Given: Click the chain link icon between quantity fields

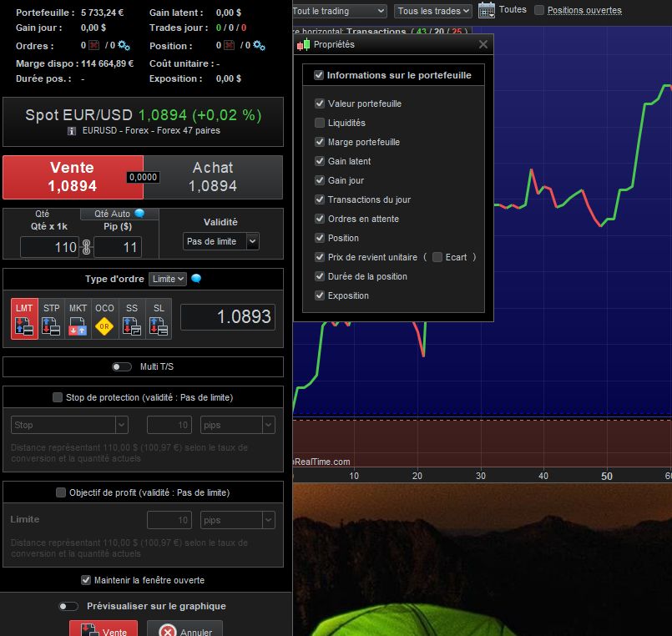Looking at the screenshot, I should coord(86,247).
